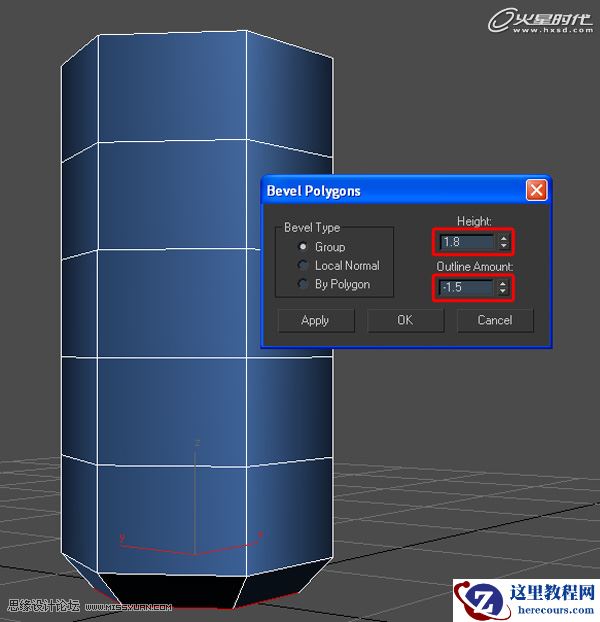The width and height of the screenshot is (600, 622).
Task: Close the Bevel Polygons dialog with X
Action: pos(536,190)
